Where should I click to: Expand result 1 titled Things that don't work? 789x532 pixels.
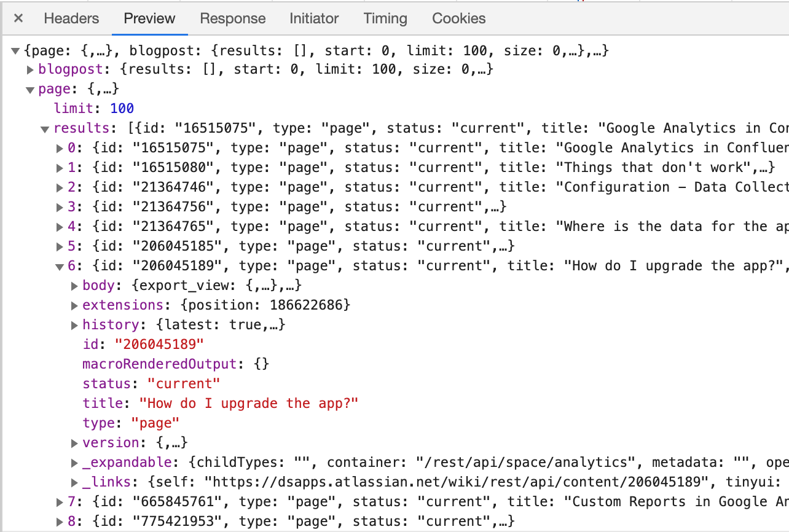(60, 167)
